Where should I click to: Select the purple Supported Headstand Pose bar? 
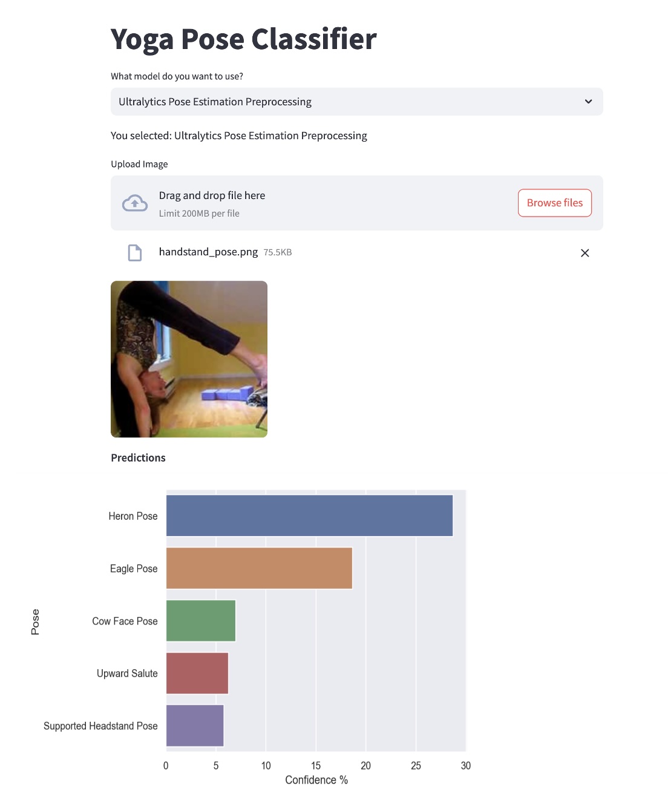[195, 725]
